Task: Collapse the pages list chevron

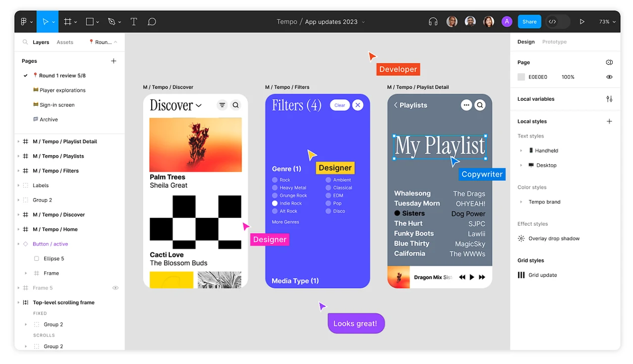Action: point(115,42)
